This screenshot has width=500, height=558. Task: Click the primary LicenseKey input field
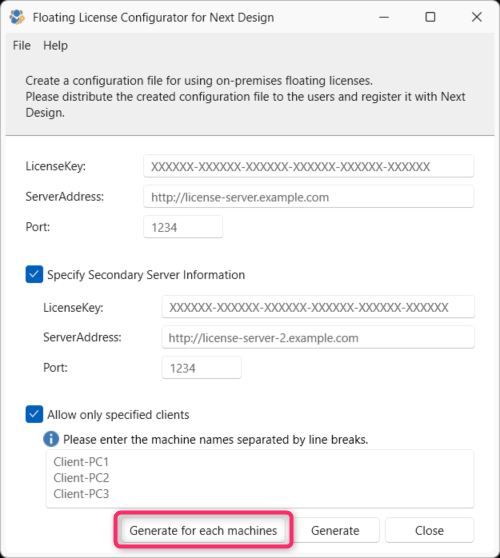[x=309, y=166]
